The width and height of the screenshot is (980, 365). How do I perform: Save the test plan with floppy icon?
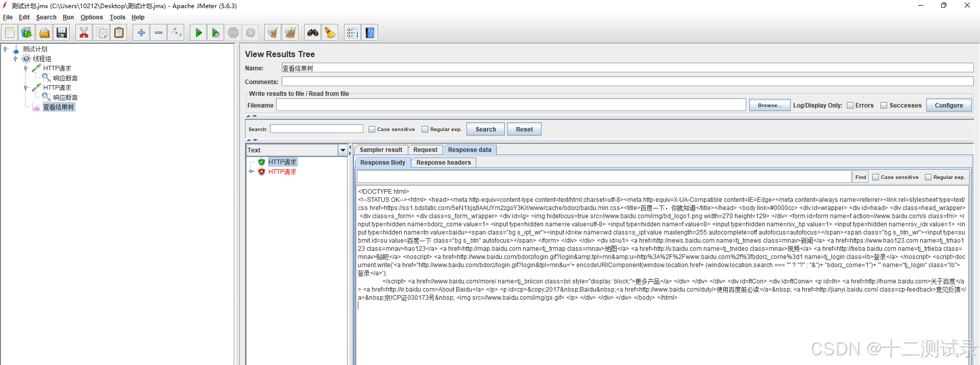click(x=62, y=33)
